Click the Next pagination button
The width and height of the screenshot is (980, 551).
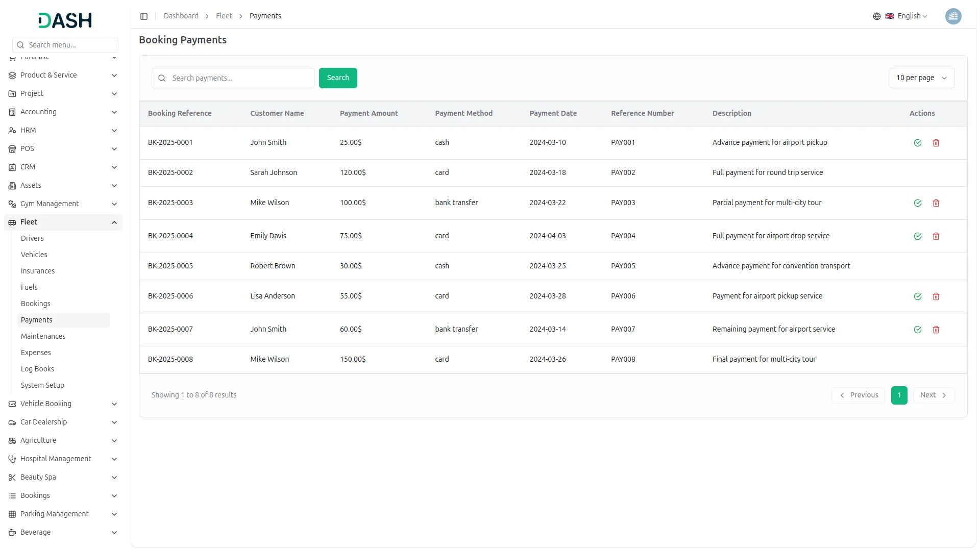click(x=933, y=395)
